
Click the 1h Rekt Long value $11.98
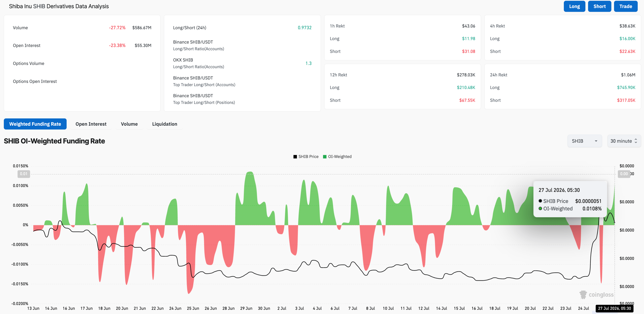coord(469,39)
